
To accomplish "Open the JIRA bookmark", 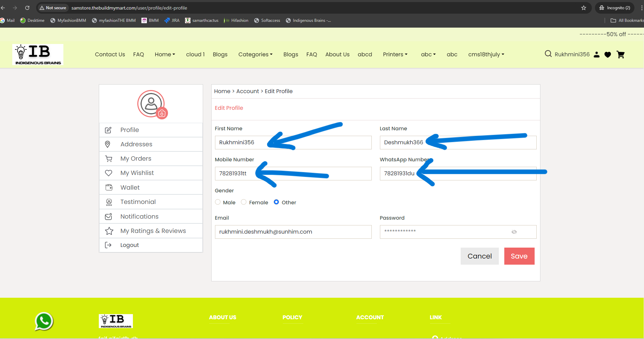I will (x=172, y=20).
